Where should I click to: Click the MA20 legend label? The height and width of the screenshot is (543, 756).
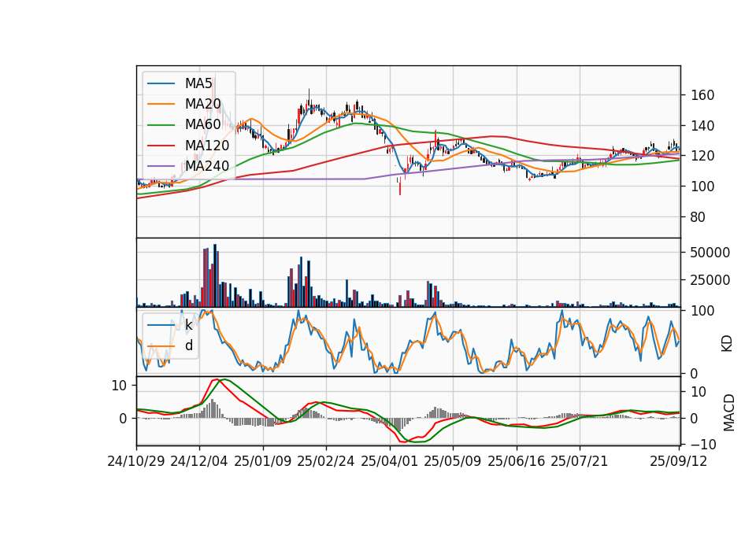(202, 104)
